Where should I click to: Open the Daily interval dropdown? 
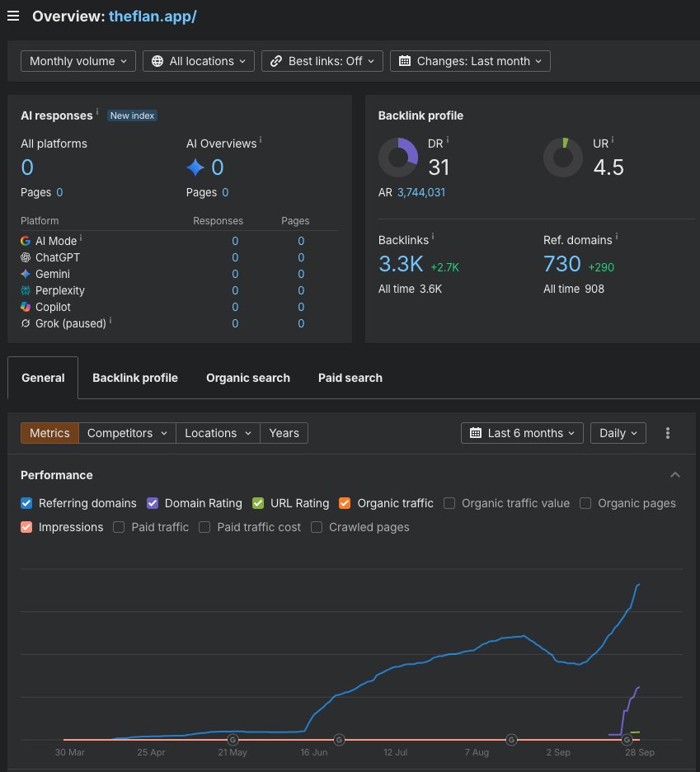[618, 433]
